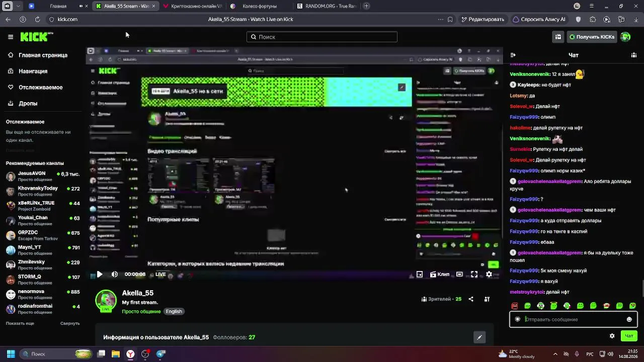The width and height of the screenshot is (644, 362).
Task: Open JesusAVGN recommended channel
Action: tap(43, 176)
